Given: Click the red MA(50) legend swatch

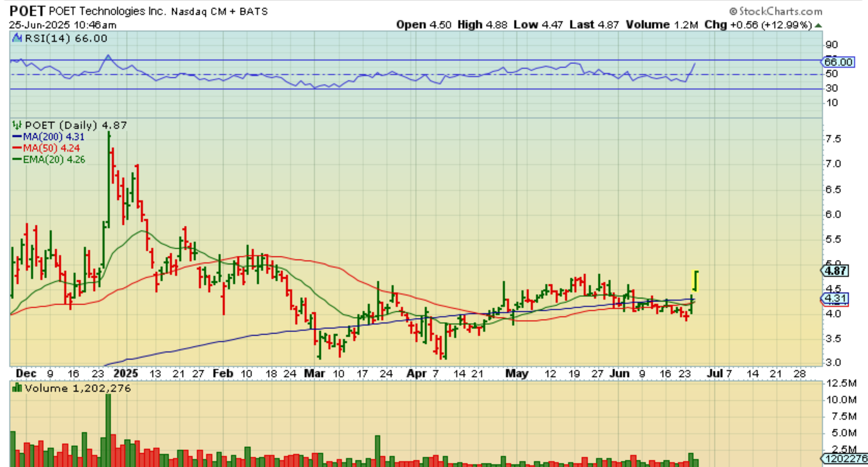Looking at the screenshot, I should coord(17,148).
